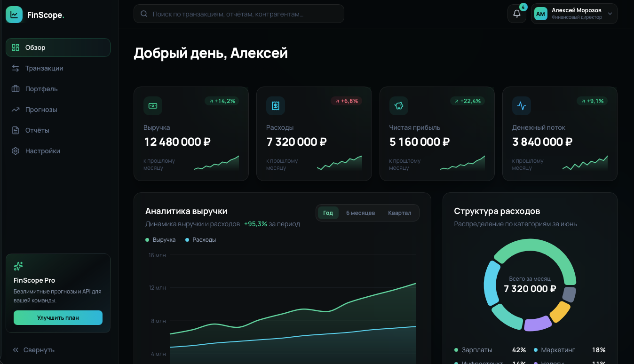Click the +22,4% net profit badge

468,101
